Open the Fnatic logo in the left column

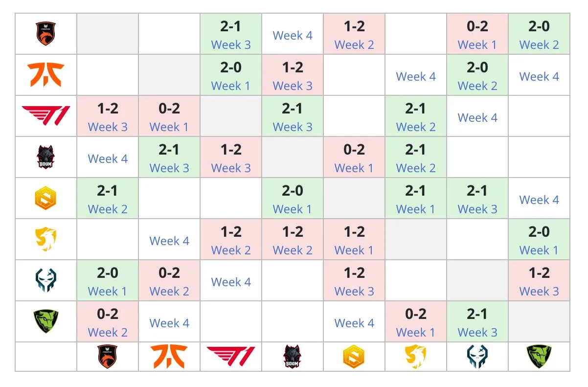(46, 75)
